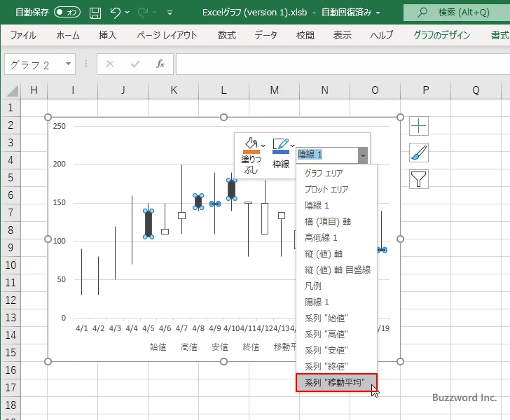Click the 終値 legend entry

pos(251,347)
